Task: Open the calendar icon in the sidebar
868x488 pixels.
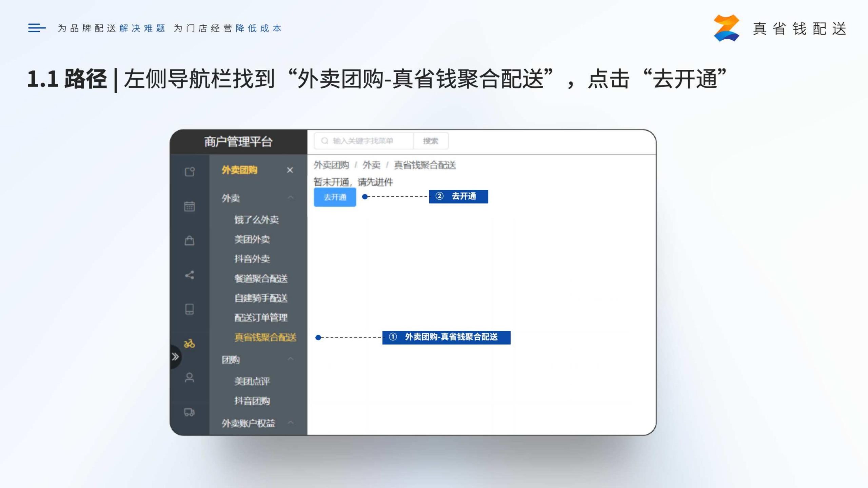Action: point(190,206)
